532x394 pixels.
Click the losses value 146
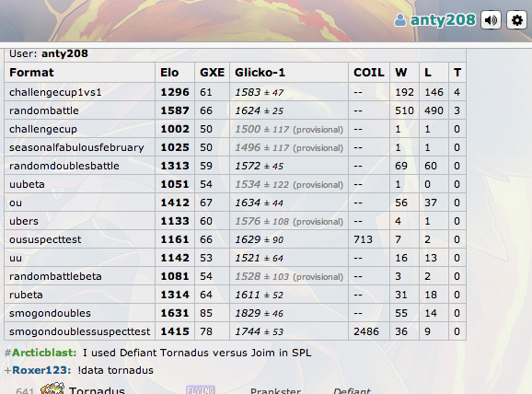(x=434, y=92)
